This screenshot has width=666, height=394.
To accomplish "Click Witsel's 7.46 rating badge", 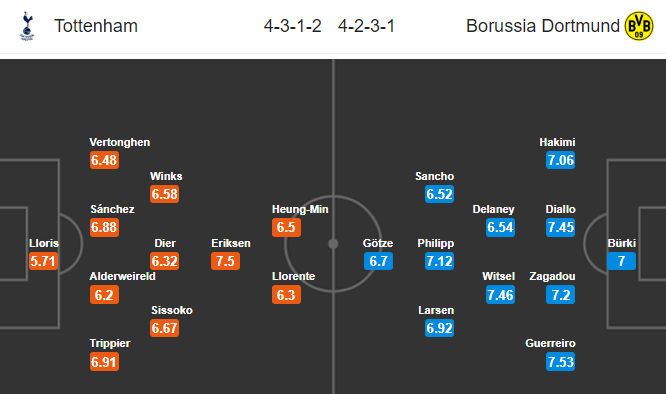I will click(x=500, y=295).
